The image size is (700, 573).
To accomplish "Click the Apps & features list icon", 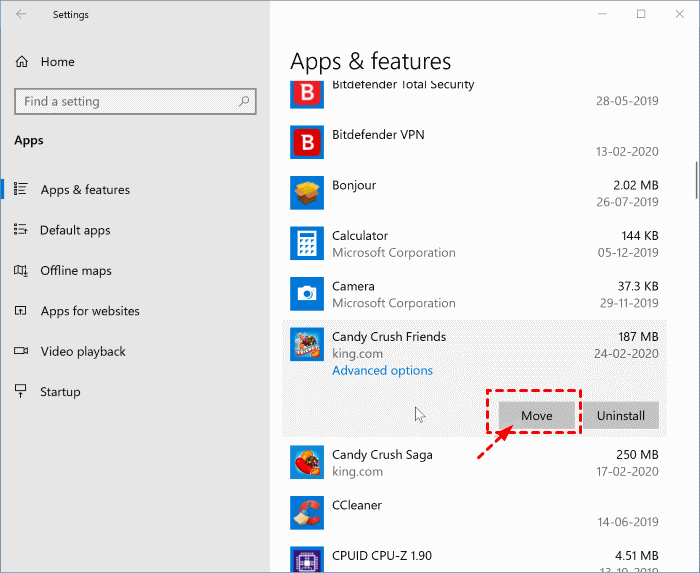I will click(x=21, y=189).
